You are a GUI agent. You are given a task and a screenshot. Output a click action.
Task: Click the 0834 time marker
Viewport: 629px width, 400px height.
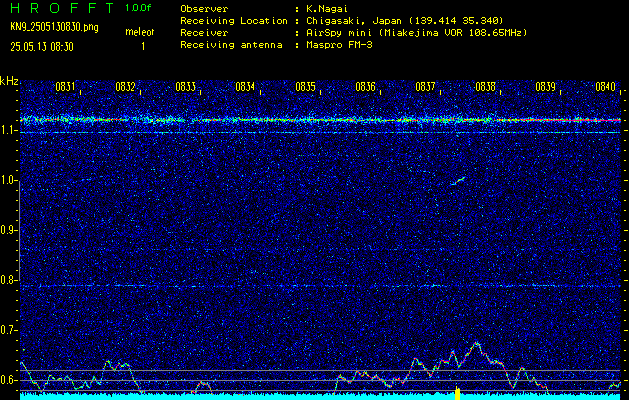(245, 86)
